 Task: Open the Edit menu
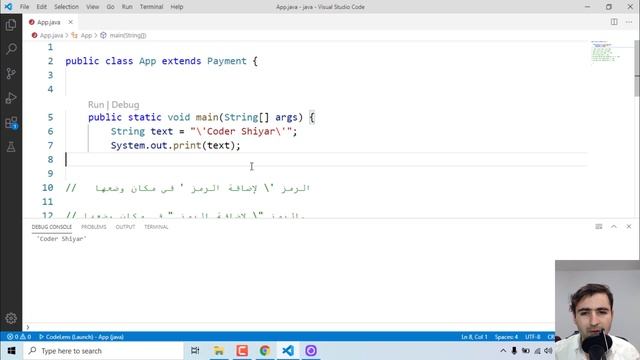pyautogui.click(x=42, y=7)
